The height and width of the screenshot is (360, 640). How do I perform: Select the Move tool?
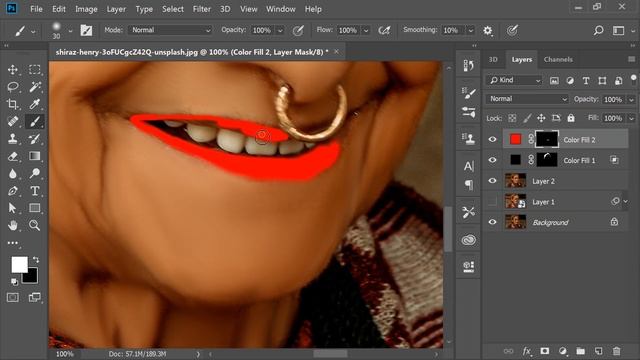tap(13, 70)
